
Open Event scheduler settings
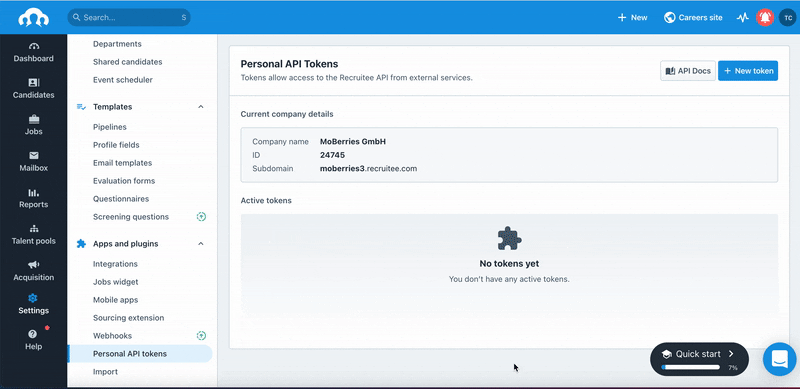[x=122, y=80]
